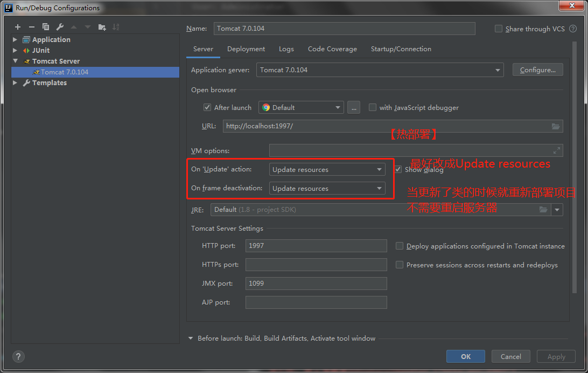This screenshot has width=588, height=373.
Task: Click the AJP port field
Action: (x=316, y=302)
